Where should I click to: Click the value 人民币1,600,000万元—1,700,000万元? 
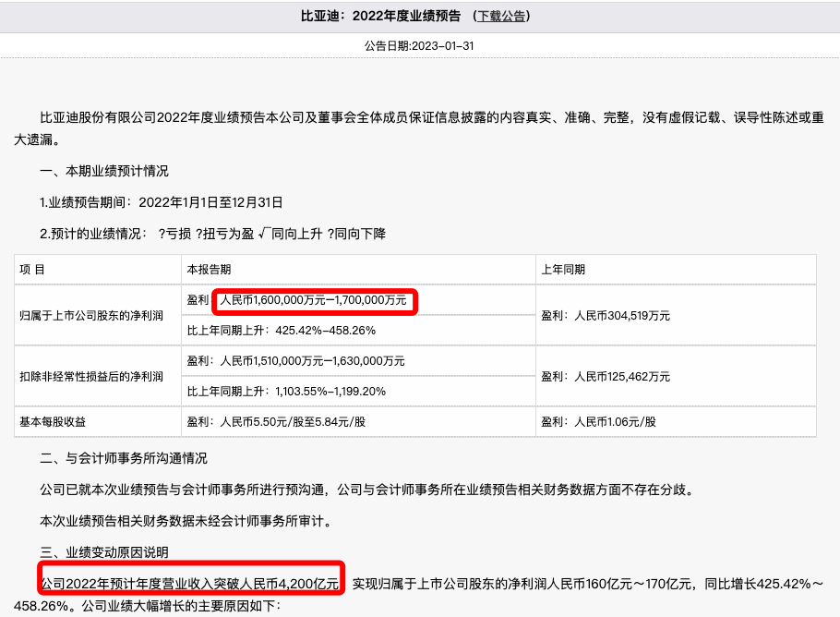(314, 300)
